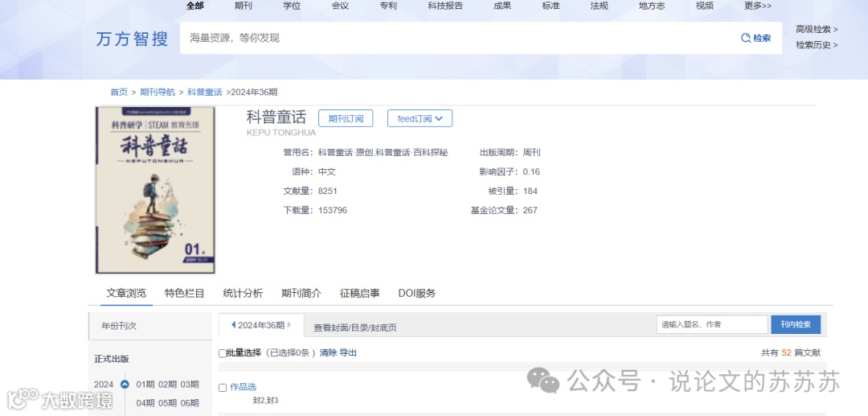Switch to 征稿启事 tab
The image size is (868, 416).
coord(360,293)
